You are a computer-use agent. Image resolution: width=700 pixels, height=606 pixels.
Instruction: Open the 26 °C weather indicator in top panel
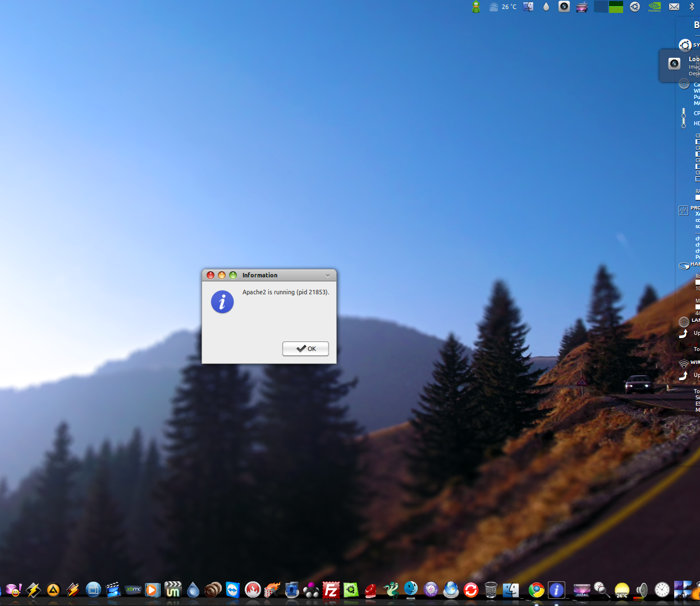point(502,7)
